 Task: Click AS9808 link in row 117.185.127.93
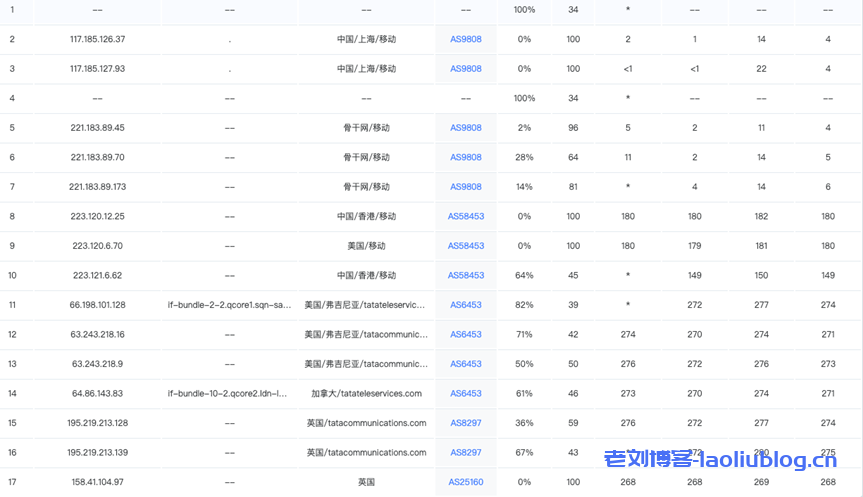coord(465,69)
